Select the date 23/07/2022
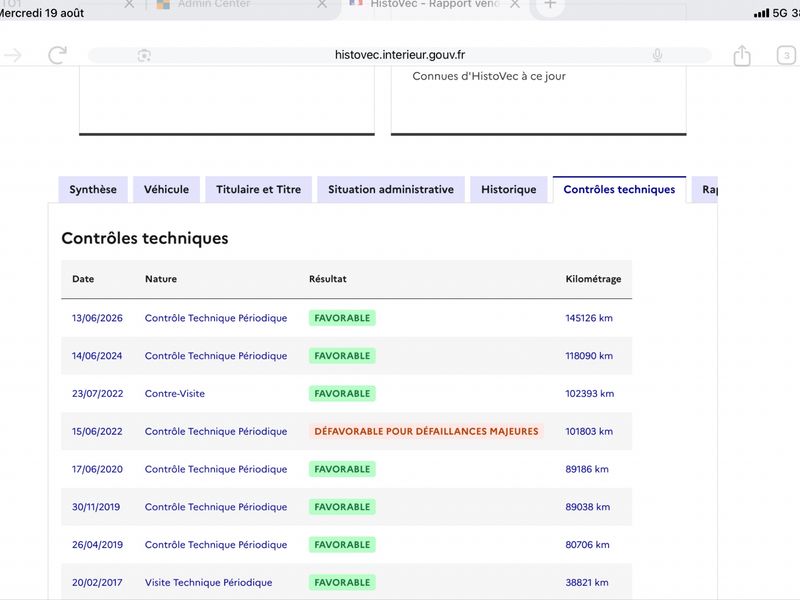 point(97,393)
